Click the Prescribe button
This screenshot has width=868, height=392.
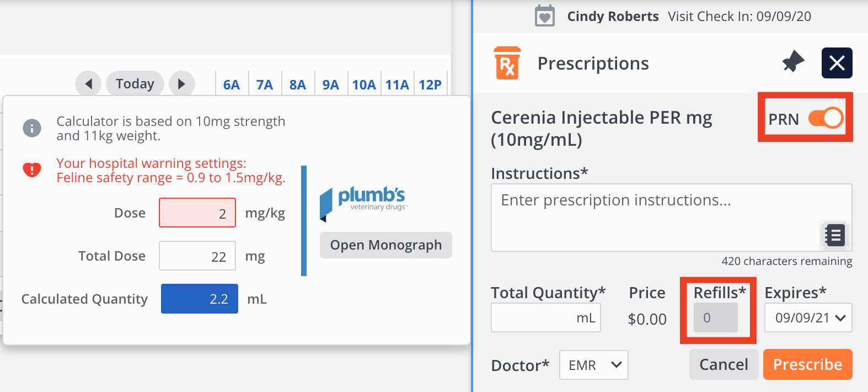pyautogui.click(x=807, y=364)
